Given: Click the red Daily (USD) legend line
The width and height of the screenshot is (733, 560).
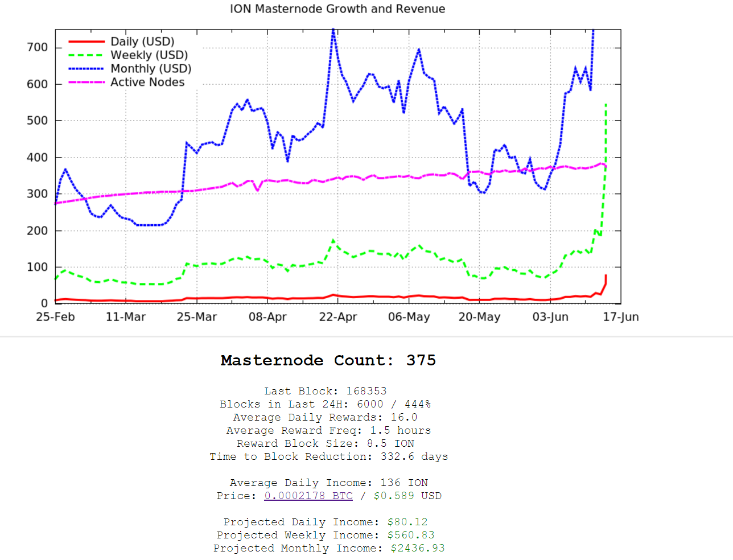Looking at the screenshot, I should click(87, 42).
